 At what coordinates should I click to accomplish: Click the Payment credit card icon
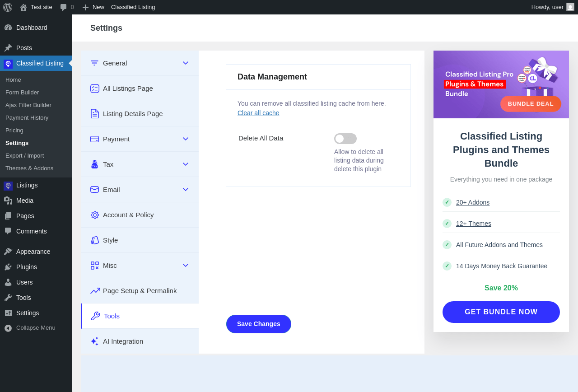pos(94,139)
